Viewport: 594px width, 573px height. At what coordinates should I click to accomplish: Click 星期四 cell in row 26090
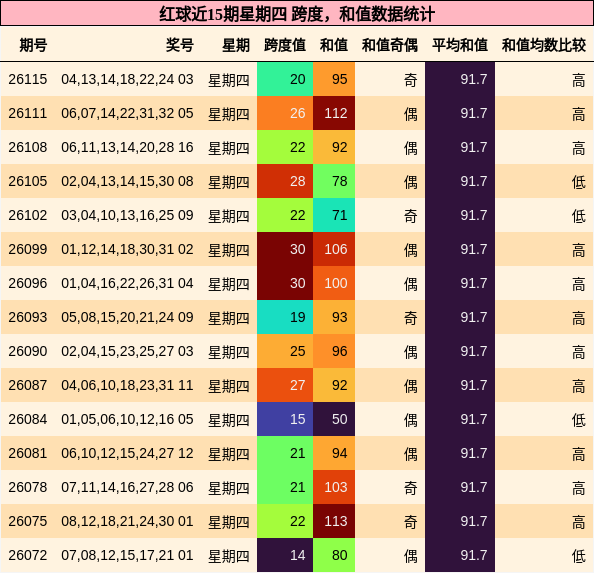pyautogui.click(x=229, y=352)
